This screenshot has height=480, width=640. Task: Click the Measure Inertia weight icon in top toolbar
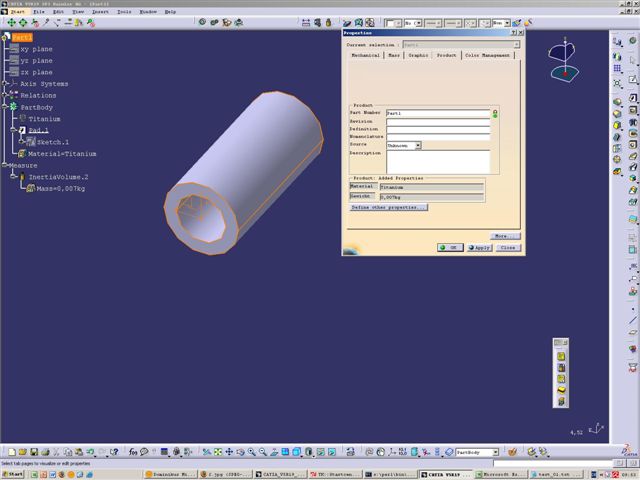tap(329, 23)
